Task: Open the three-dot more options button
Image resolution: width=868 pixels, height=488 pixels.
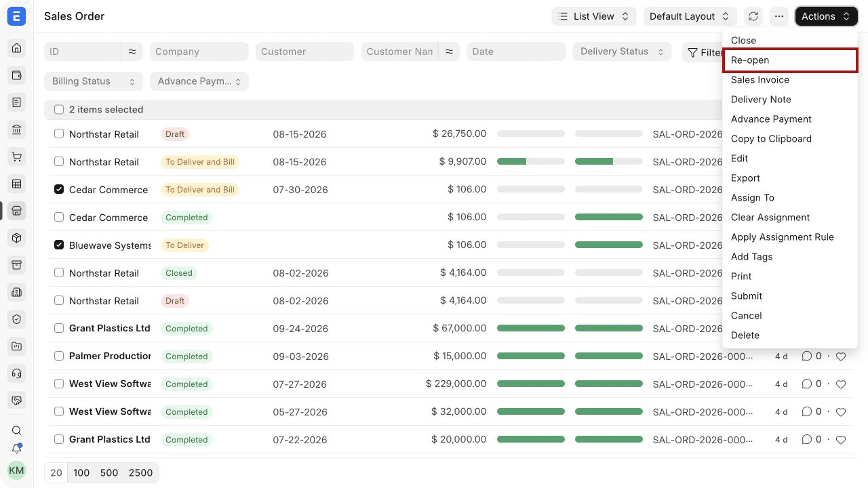Action: [779, 16]
